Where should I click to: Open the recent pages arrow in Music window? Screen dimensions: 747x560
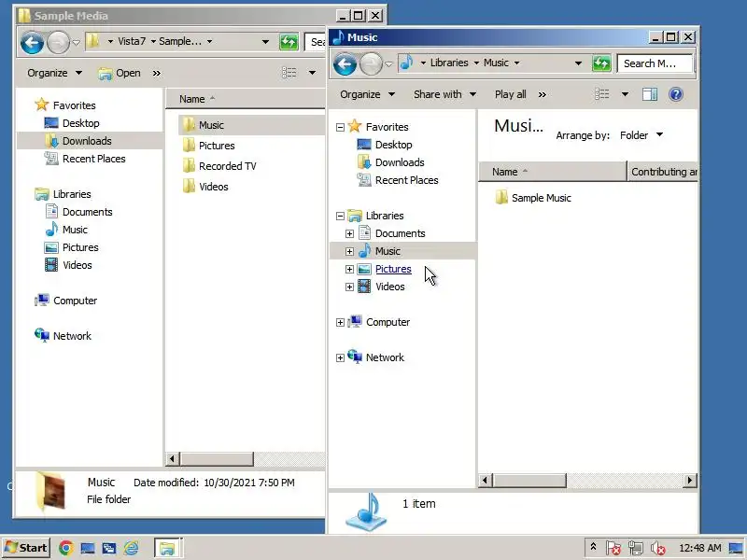[x=388, y=63]
